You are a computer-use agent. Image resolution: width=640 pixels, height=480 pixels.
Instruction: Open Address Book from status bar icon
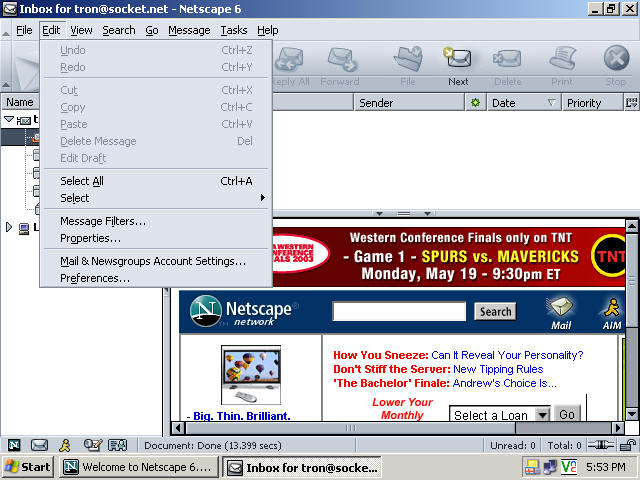pos(118,445)
